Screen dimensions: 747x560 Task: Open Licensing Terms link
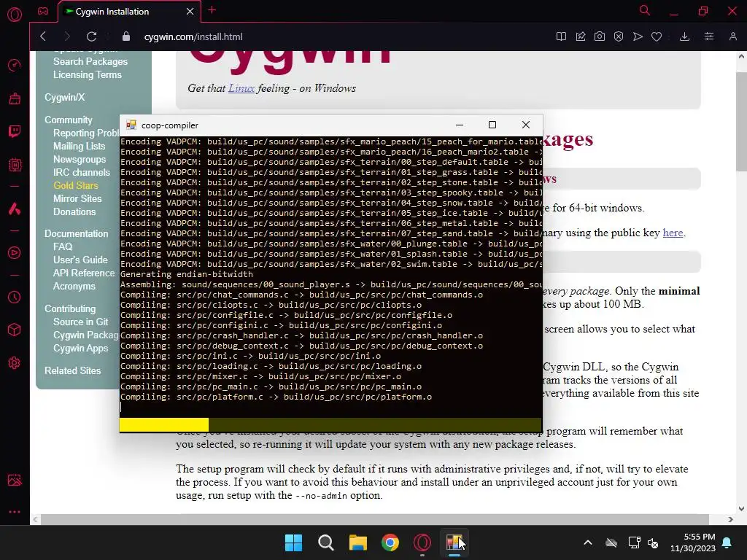coord(88,75)
